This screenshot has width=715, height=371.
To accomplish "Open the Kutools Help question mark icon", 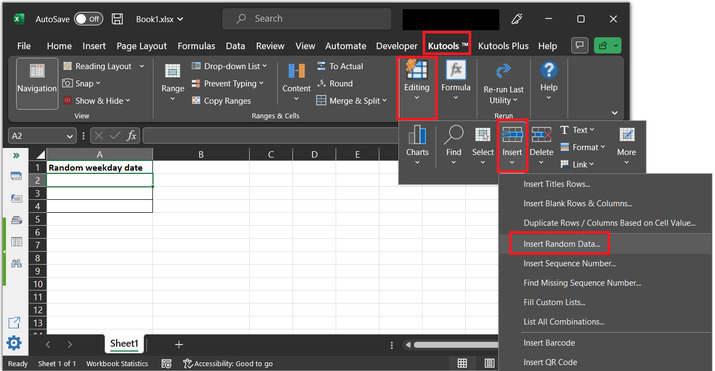I will click(549, 70).
